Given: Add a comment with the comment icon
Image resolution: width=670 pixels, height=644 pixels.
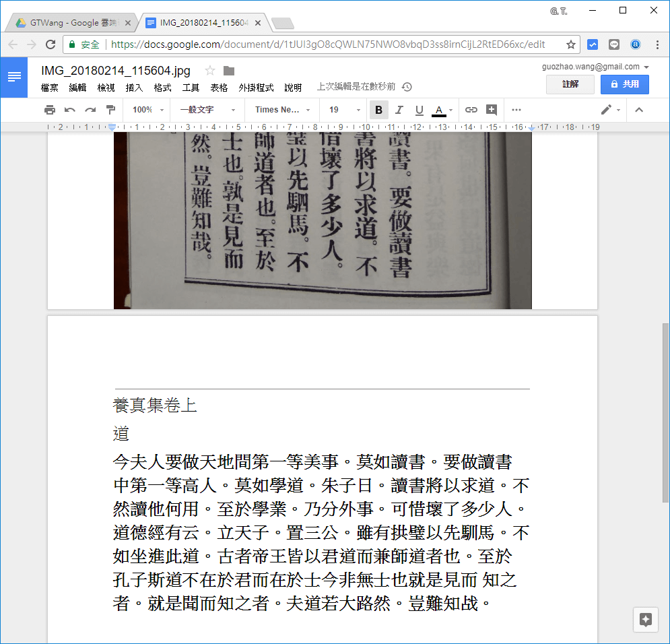Looking at the screenshot, I should (491, 110).
